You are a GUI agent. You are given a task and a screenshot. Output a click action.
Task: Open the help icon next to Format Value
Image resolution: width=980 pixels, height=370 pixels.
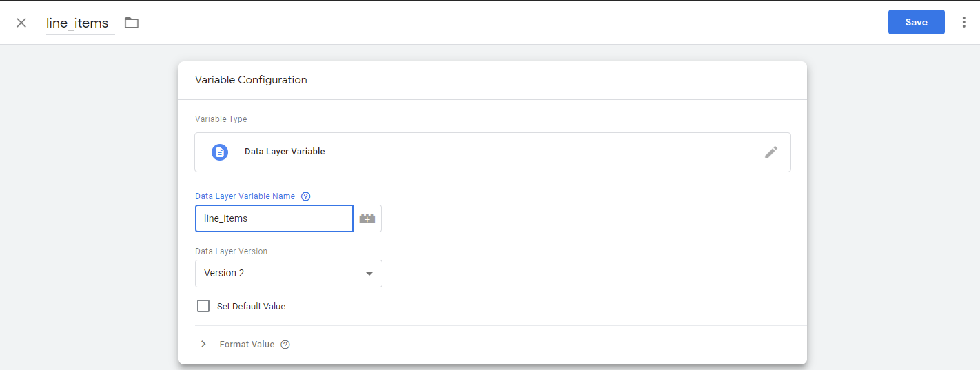click(x=285, y=345)
